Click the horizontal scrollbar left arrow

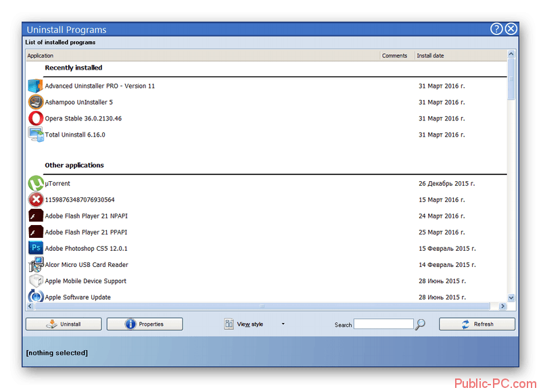30,306
